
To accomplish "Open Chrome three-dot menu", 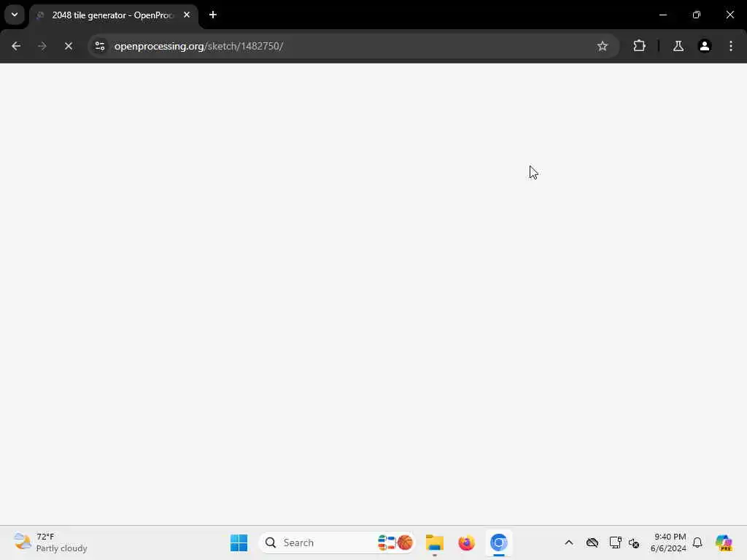I will coord(731,46).
